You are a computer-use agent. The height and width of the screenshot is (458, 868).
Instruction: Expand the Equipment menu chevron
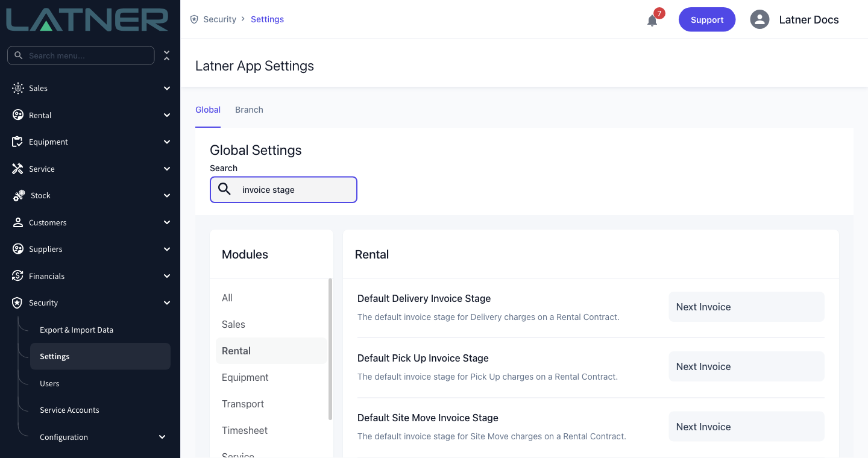pos(167,142)
